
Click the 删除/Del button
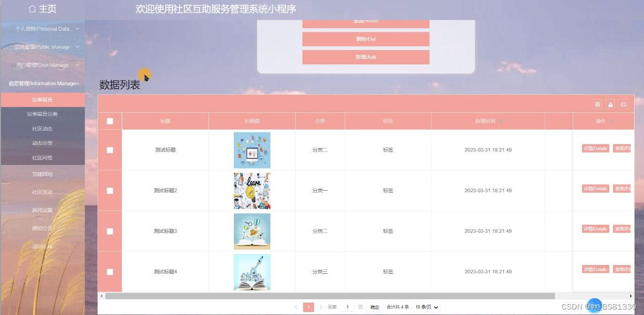click(366, 39)
